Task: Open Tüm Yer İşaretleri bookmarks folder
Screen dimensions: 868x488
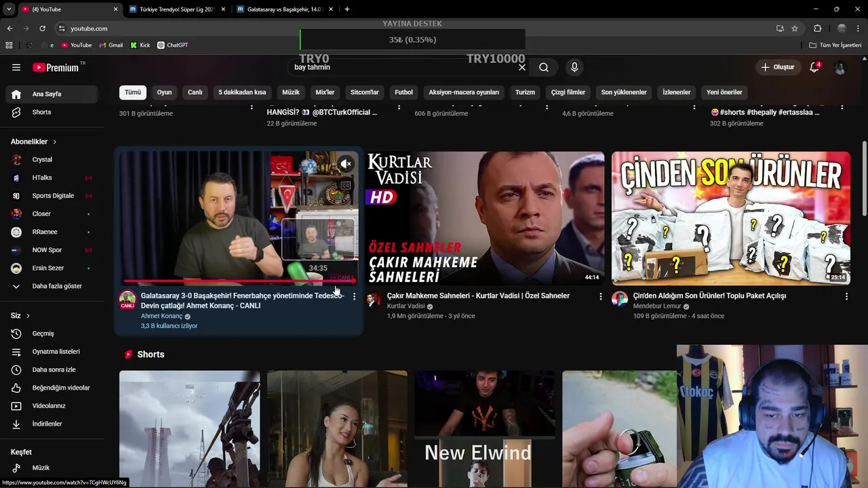Action: coord(835,45)
